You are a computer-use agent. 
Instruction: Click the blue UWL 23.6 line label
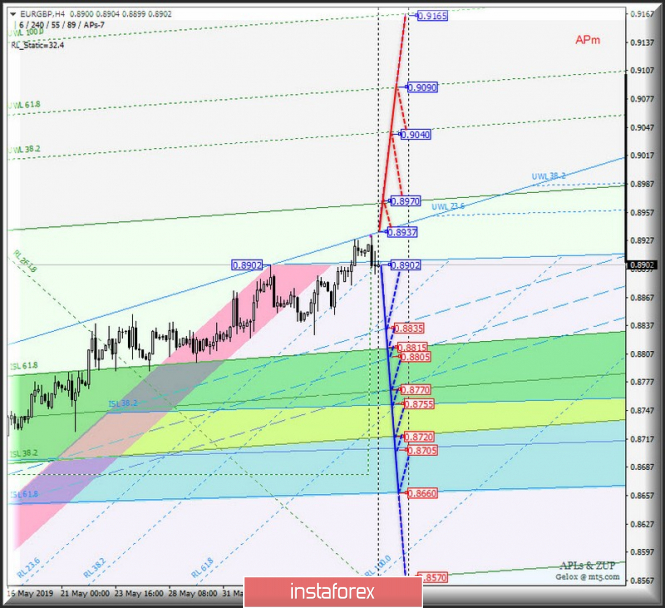click(x=448, y=206)
